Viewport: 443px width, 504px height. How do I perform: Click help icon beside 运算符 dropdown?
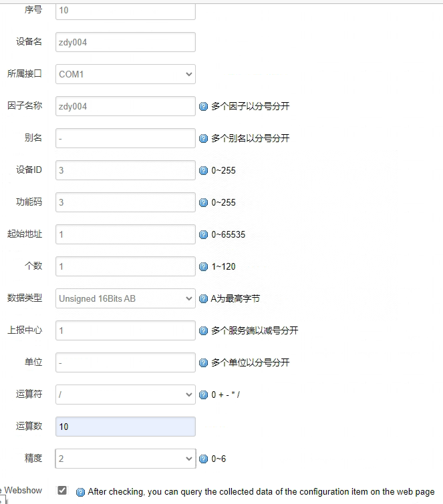[204, 395]
